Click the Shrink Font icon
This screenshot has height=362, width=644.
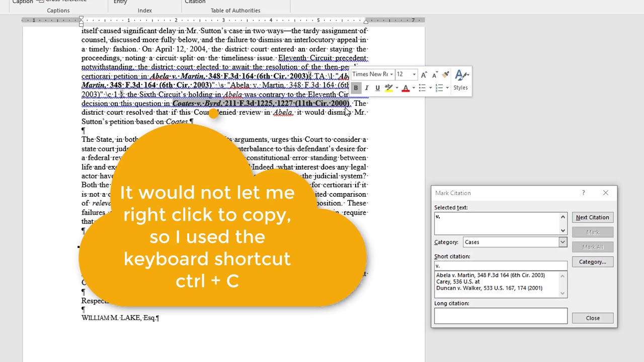435,74
